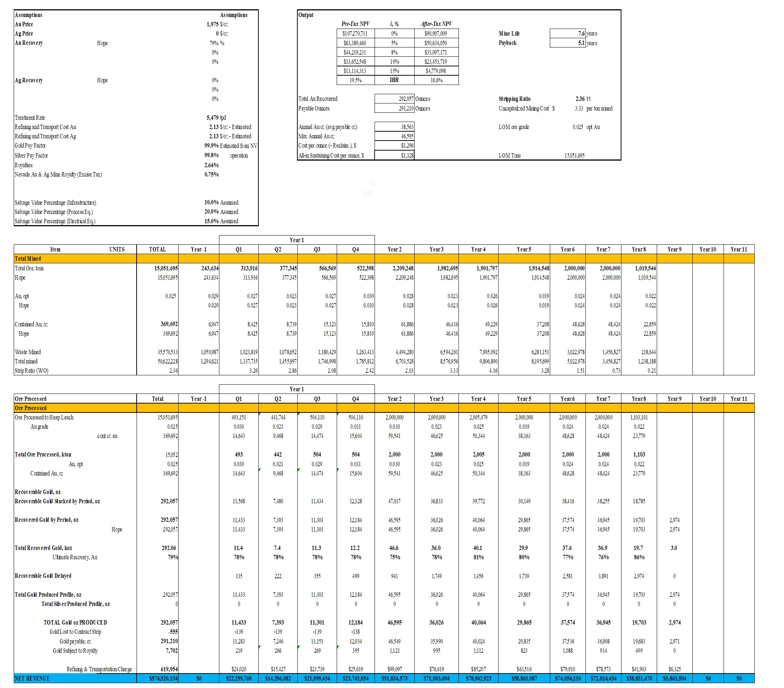This screenshot has height=688, width=784.
Task: Click the IRR label cell
Action: point(394,80)
